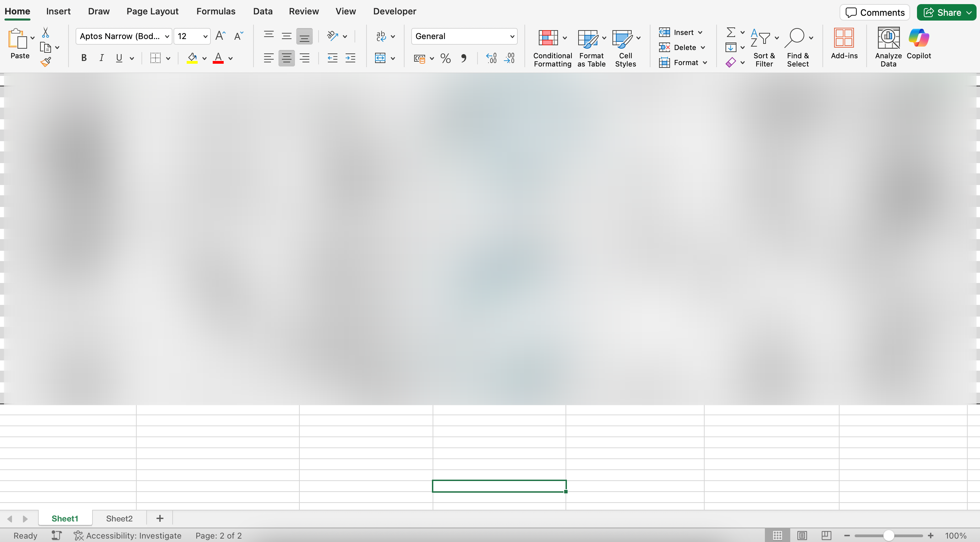This screenshot has width=980, height=542.
Task: Enable Center horizontal alignment
Action: (x=286, y=58)
